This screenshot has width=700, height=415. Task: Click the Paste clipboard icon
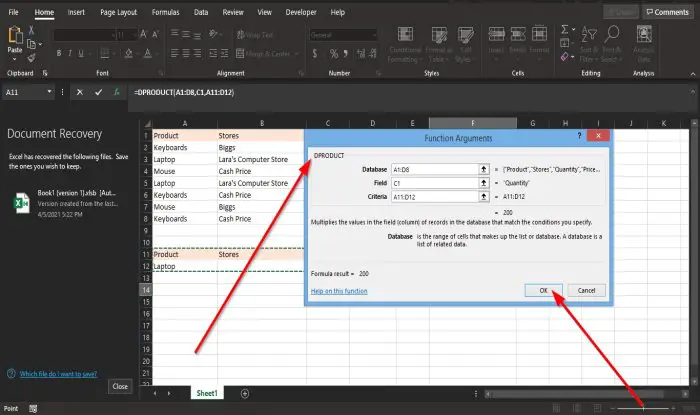tap(15, 35)
